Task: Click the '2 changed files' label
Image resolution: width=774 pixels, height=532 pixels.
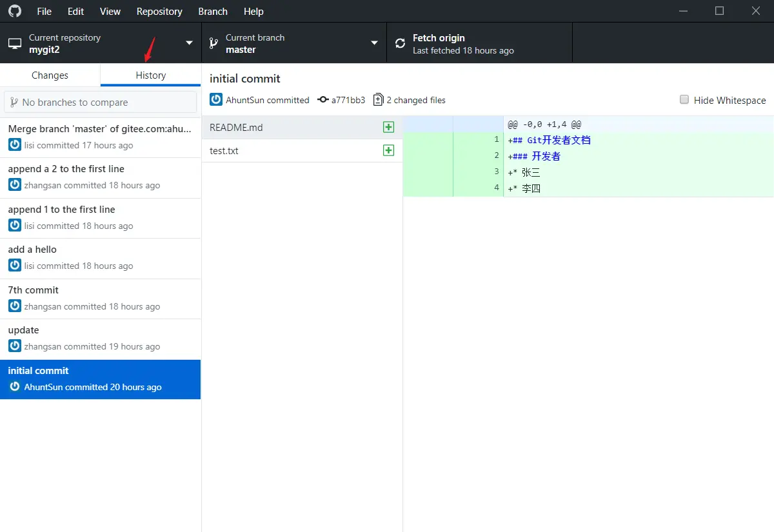Action: pyautogui.click(x=416, y=100)
